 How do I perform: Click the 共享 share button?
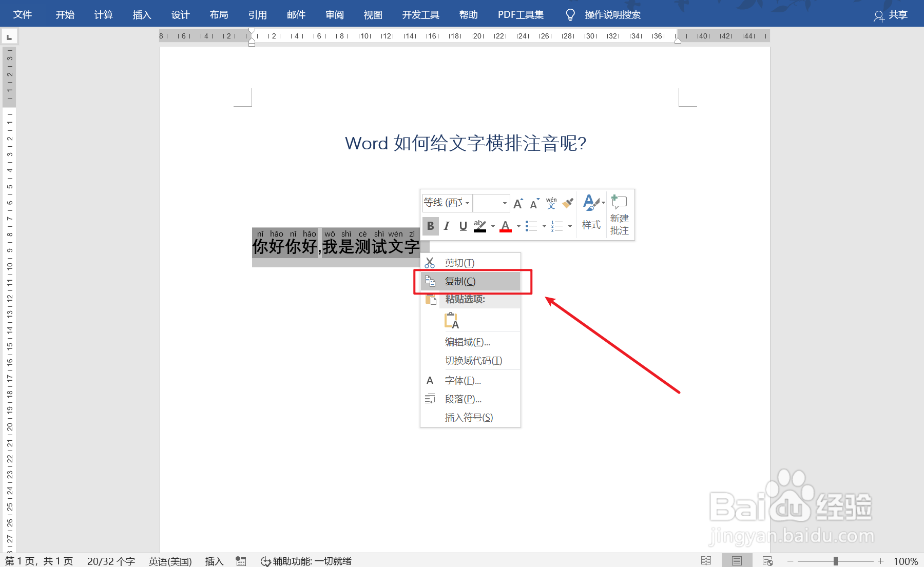coord(891,15)
